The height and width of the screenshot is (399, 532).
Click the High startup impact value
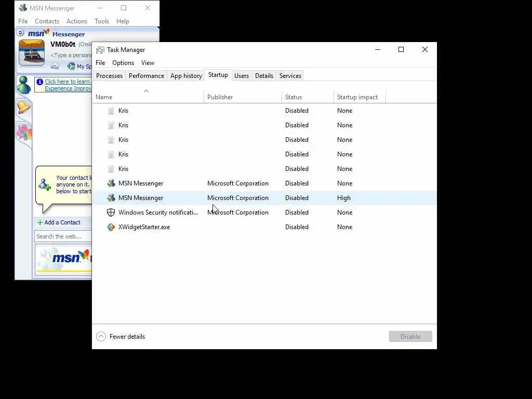(x=344, y=198)
